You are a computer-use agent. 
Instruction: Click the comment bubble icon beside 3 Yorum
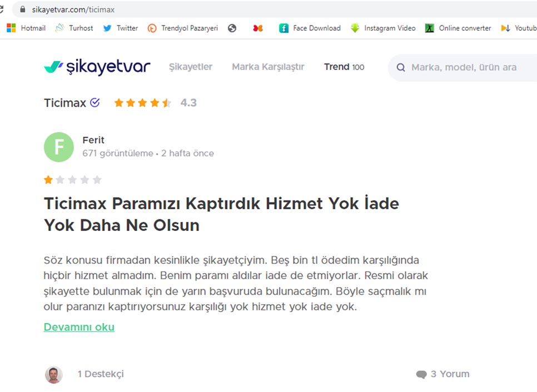point(421,374)
